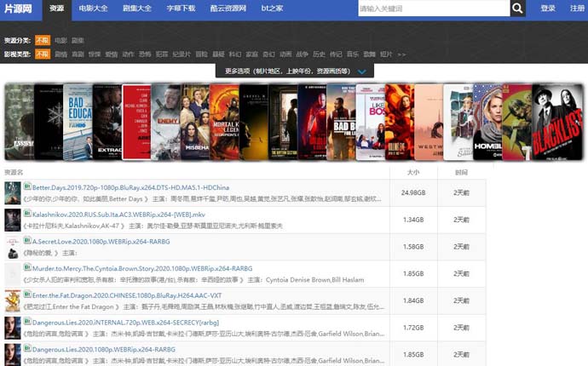588x366 pixels.
Task: Open the 剧集大全 menu item
Action: pyautogui.click(x=137, y=9)
